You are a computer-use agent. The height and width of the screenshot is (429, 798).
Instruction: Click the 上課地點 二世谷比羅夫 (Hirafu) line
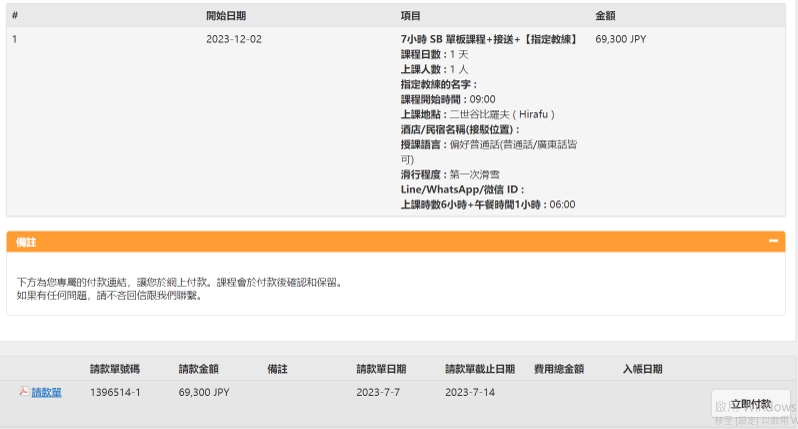[477, 115]
